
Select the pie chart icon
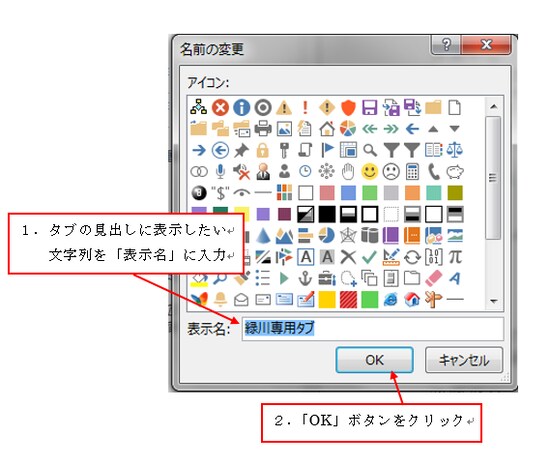click(x=348, y=129)
